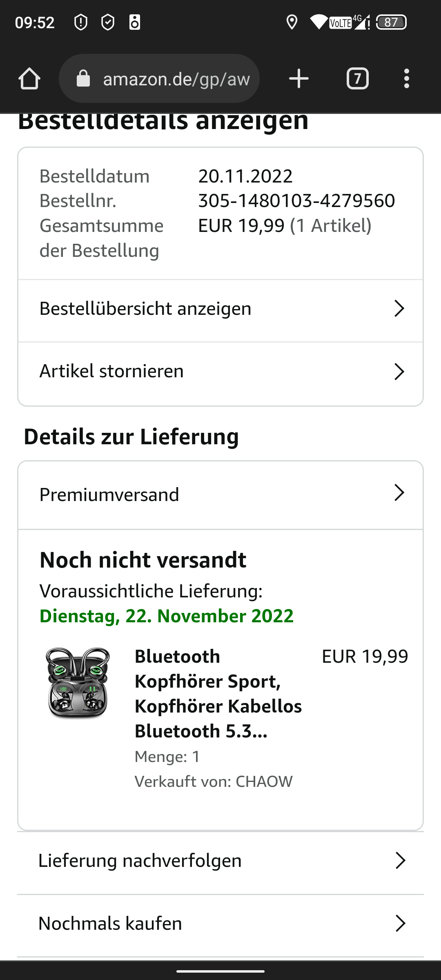Tap the Android navigation gesture bar
This screenshot has height=980, width=441.
click(x=220, y=971)
